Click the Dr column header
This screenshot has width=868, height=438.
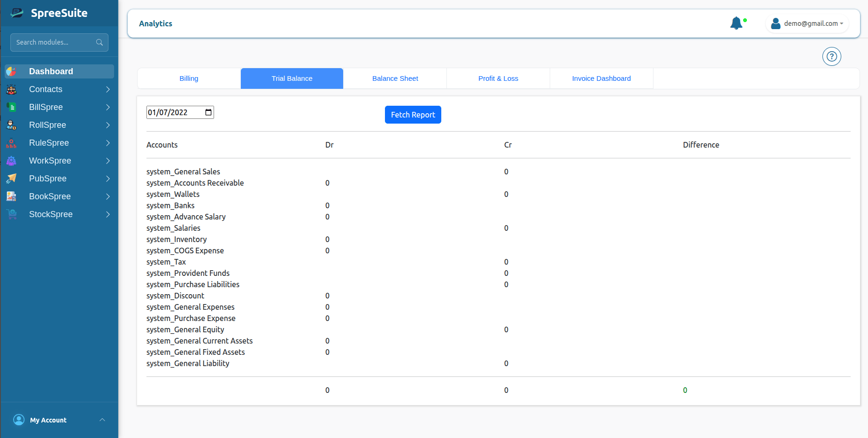[x=330, y=145]
